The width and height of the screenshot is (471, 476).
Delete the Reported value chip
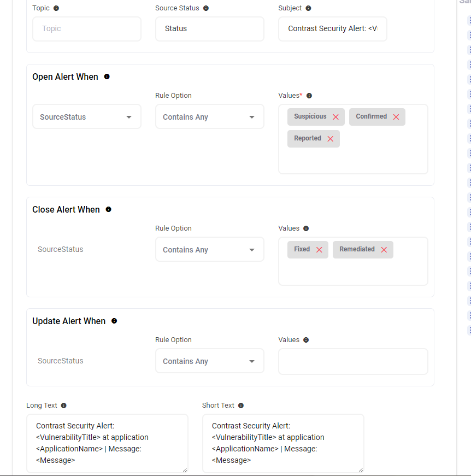click(x=330, y=139)
